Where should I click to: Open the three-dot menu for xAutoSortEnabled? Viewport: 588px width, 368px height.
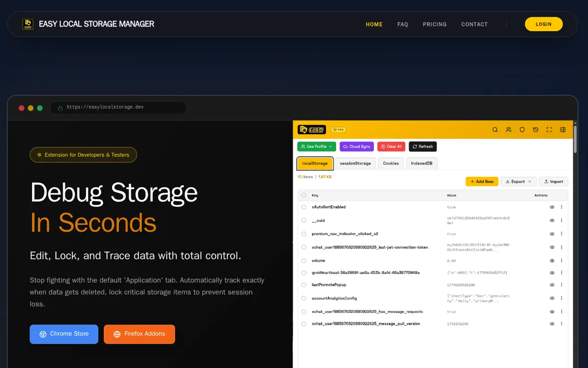coord(561,207)
